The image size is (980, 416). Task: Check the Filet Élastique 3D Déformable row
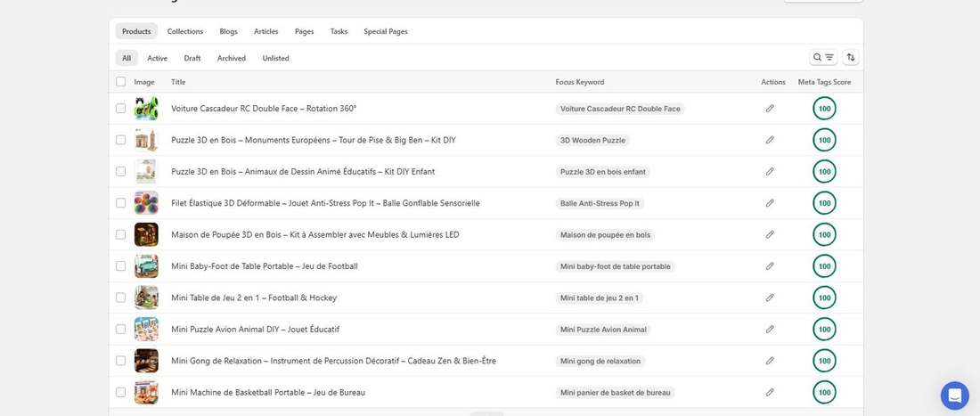[120, 203]
